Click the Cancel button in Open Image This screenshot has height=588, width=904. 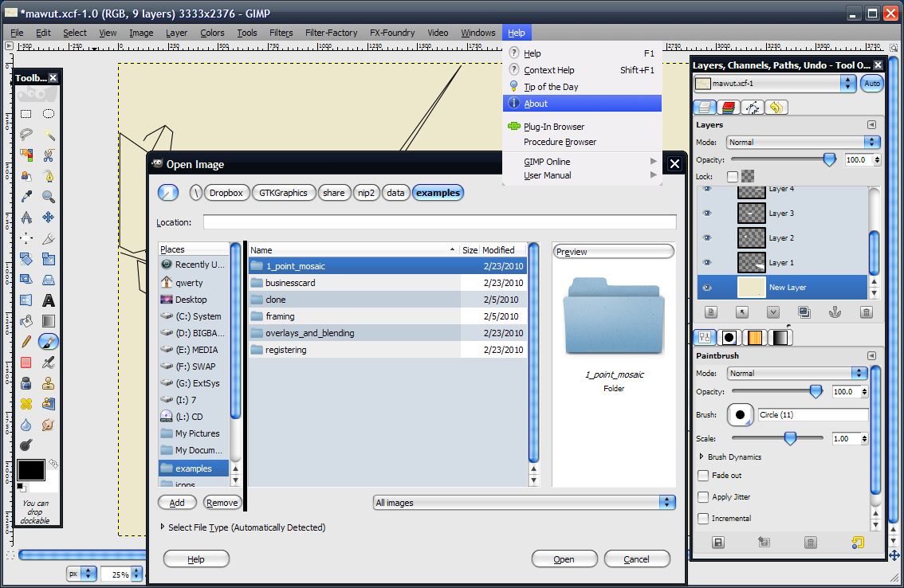[636, 559]
